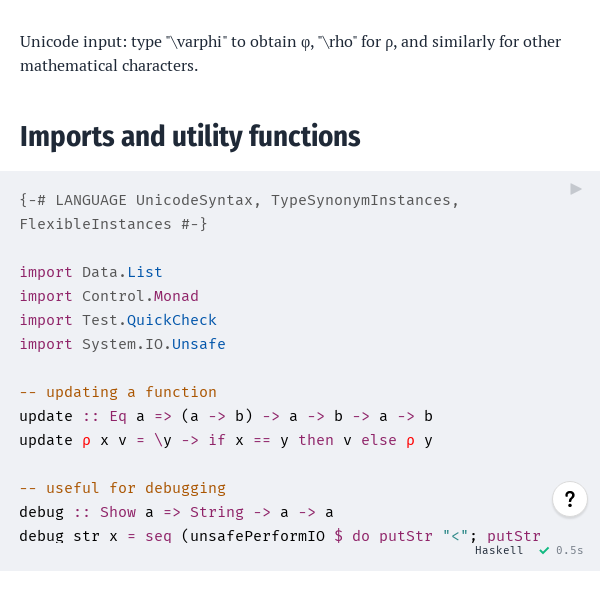Click the Monad identifier in imports
This screenshot has width=600, height=600.
click(176, 296)
